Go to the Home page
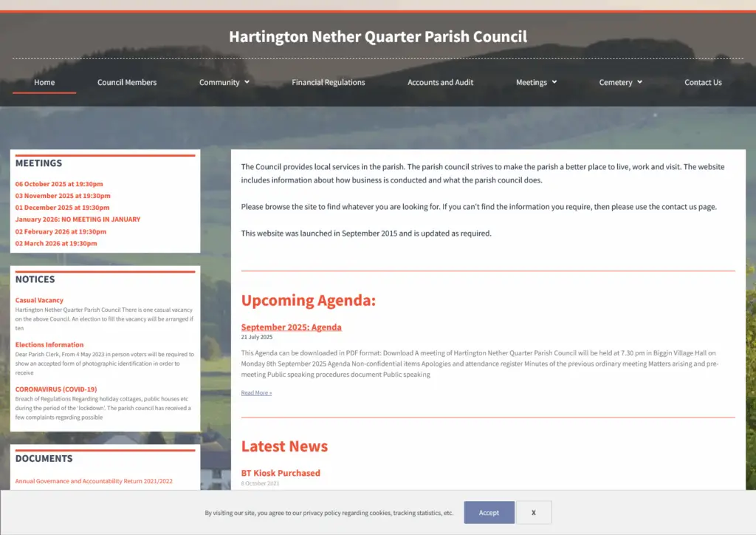The width and height of the screenshot is (756, 535). pyautogui.click(x=44, y=82)
